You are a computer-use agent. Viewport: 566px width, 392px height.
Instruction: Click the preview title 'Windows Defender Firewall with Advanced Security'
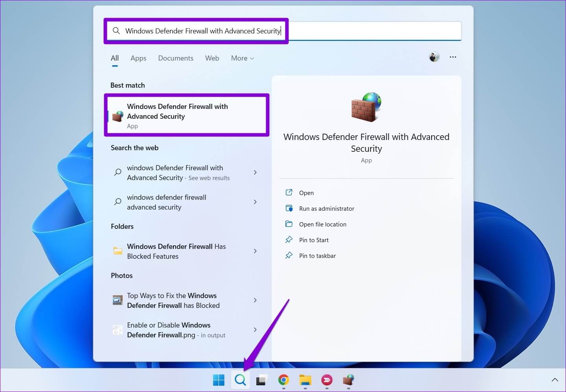[366, 142]
